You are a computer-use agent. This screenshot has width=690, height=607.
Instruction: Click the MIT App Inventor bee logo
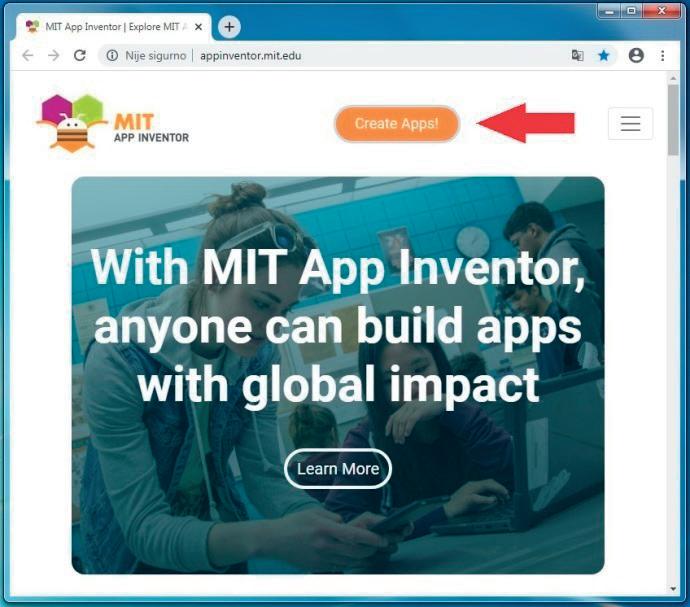click(113, 123)
